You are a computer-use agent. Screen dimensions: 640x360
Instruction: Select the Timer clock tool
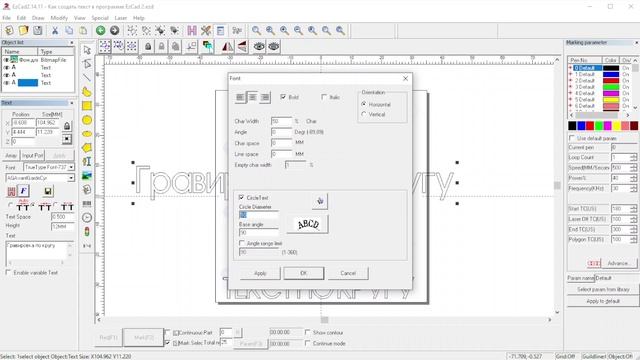pyautogui.click(x=87, y=217)
